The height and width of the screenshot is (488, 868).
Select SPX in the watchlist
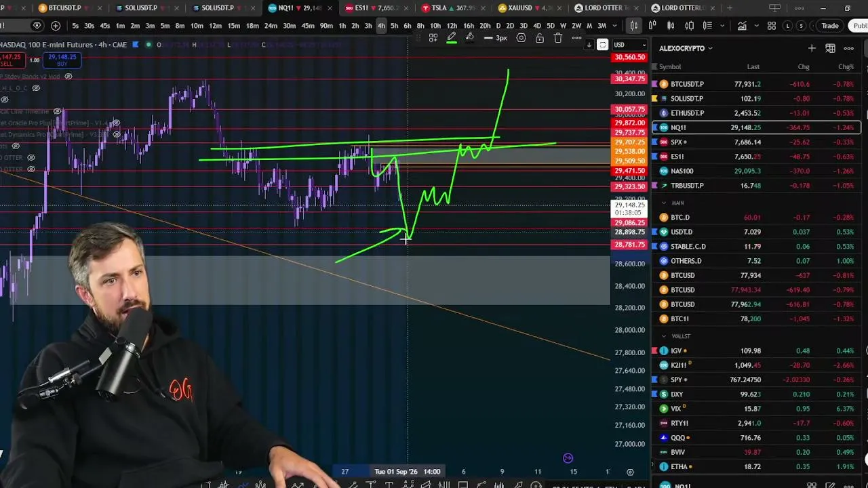tap(756, 142)
